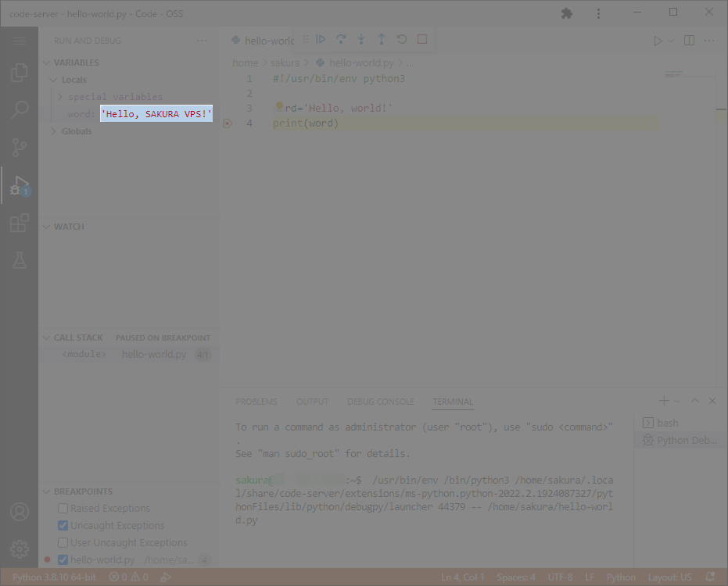Open the Extensions icon

[19, 223]
